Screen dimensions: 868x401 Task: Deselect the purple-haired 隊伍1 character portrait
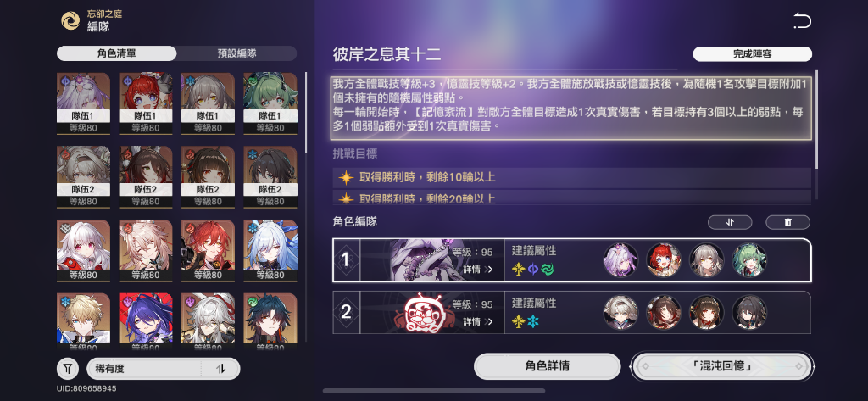(84, 103)
